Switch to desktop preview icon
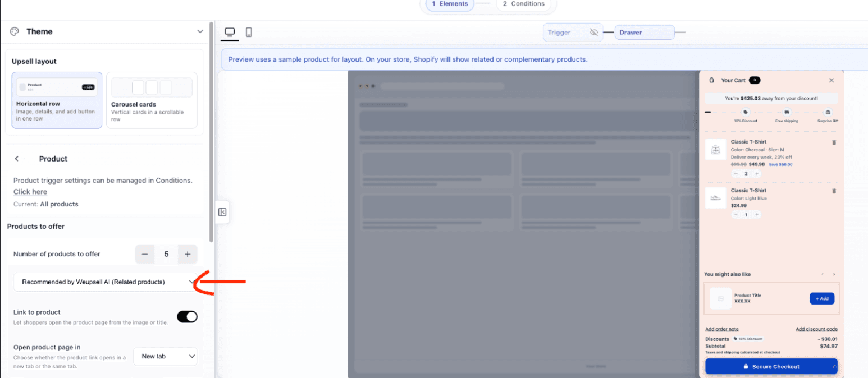Screen dimensions: 868x378 click(x=229, y=33)
